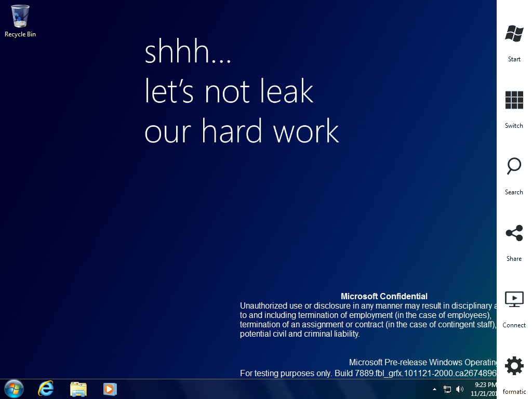Open the Connect charm monitor icon
Viewport: 532px width, 399px height.
coord(514,299)
